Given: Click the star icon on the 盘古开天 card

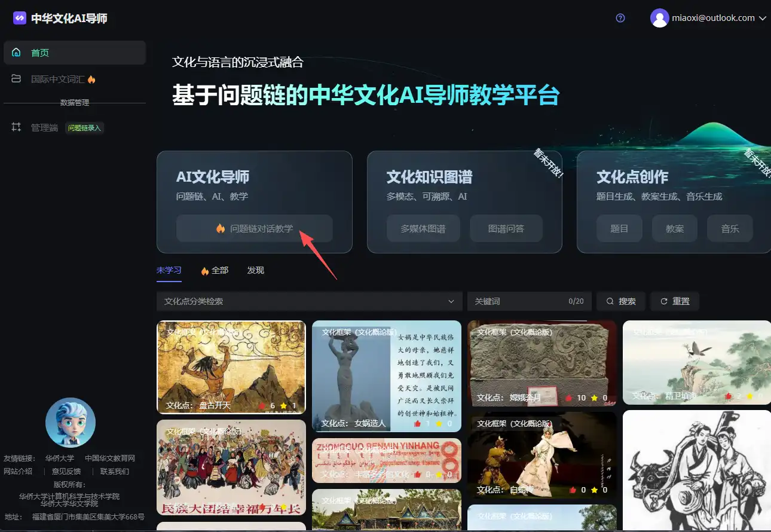Looking at the screenshot, I should pyautogui.click(x=283, y=405).
